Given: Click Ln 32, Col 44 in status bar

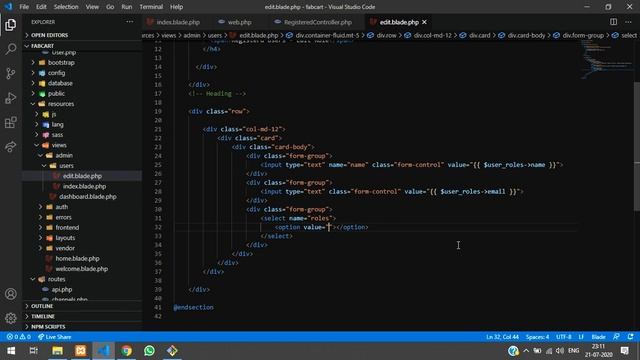Looking at the screenshot, I should (502, 337).
